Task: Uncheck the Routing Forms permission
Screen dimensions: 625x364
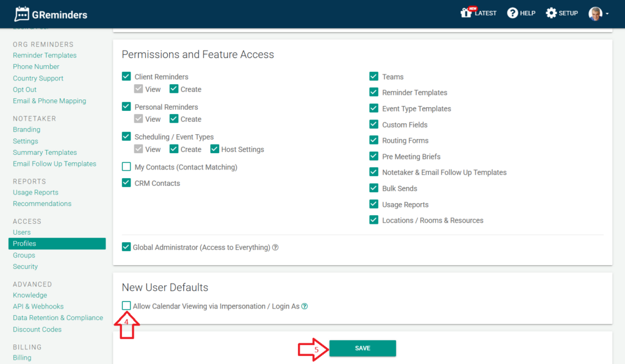Action: [374, 140]
